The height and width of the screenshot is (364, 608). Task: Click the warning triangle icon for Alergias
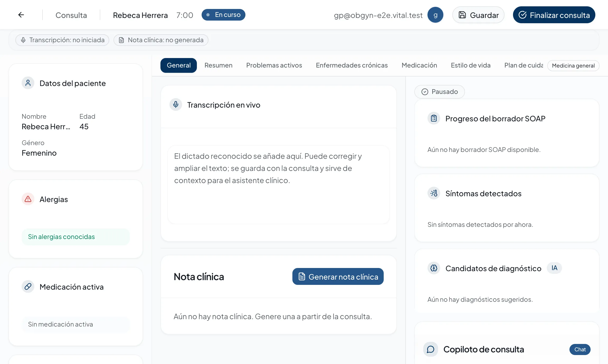tap(28, 199)
